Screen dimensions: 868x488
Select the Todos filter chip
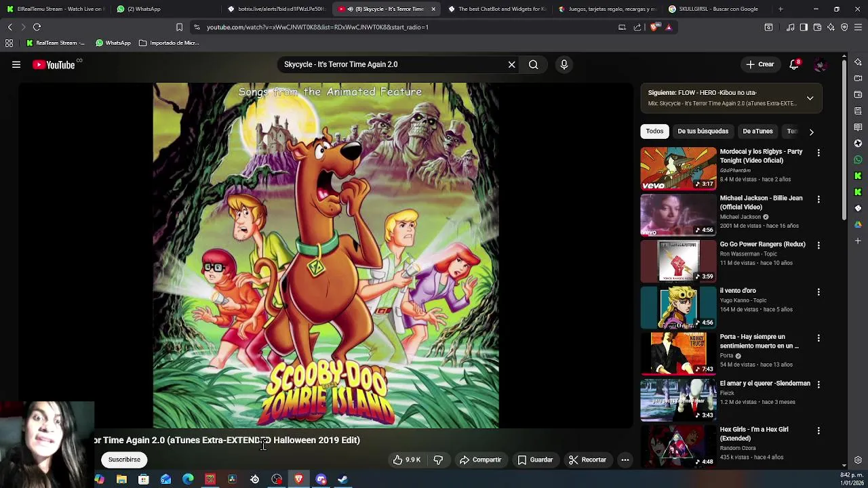[x=654, y=131]
